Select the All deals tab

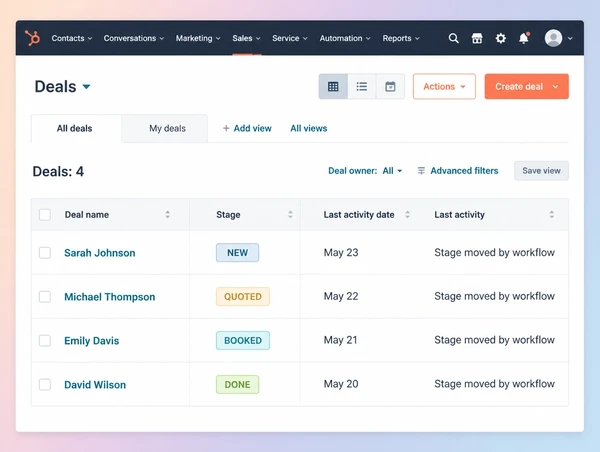pyautogui.click(x=77, y=129)
